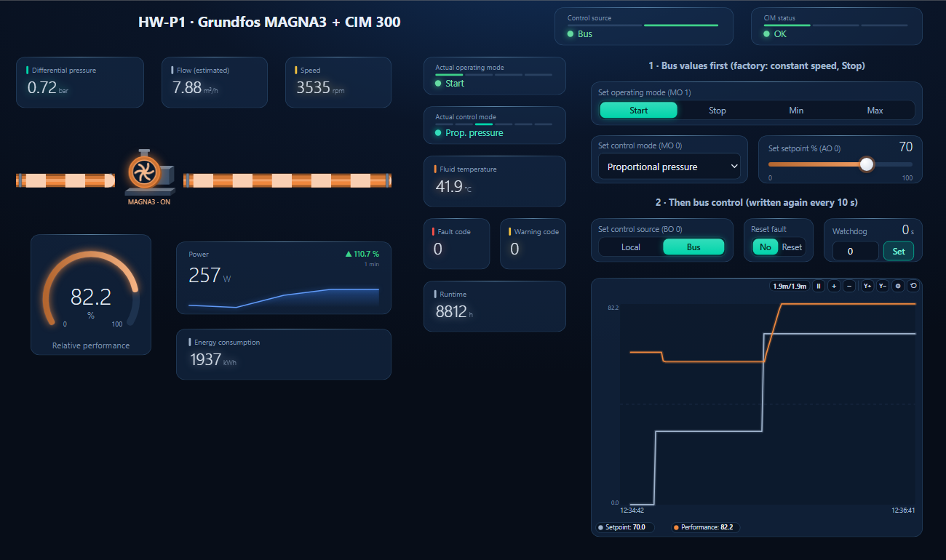This screenshot has width=946, height=560.
Task: Click the Y- chart scale button
Action: pyautogui.click(x=883, y=287)
